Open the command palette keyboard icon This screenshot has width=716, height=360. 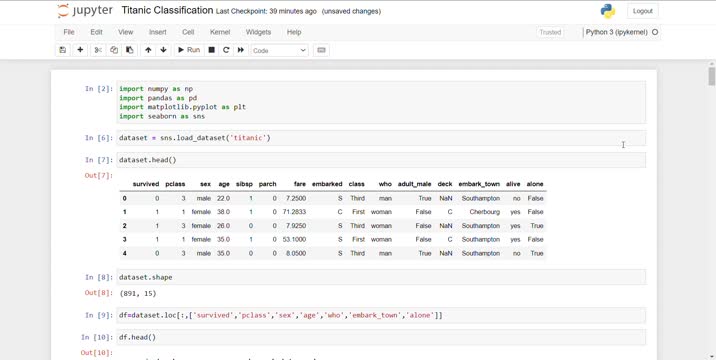(321, 50)
